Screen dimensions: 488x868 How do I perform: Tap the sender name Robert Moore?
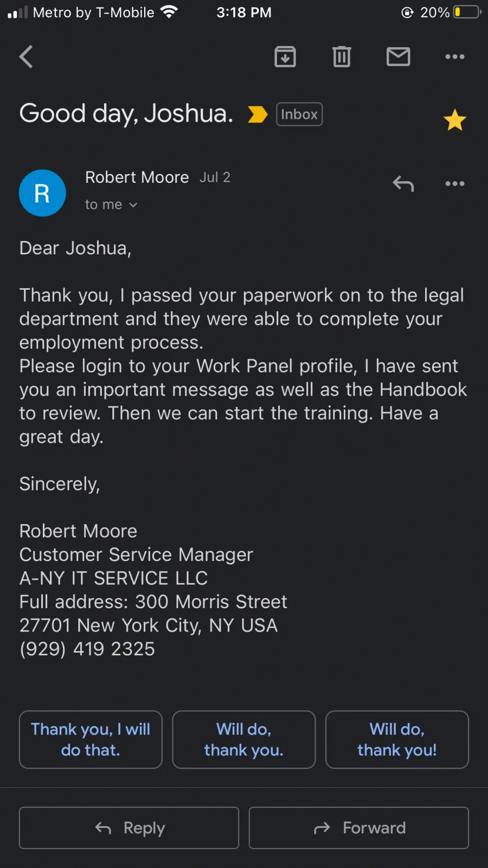tap(137, 177)
